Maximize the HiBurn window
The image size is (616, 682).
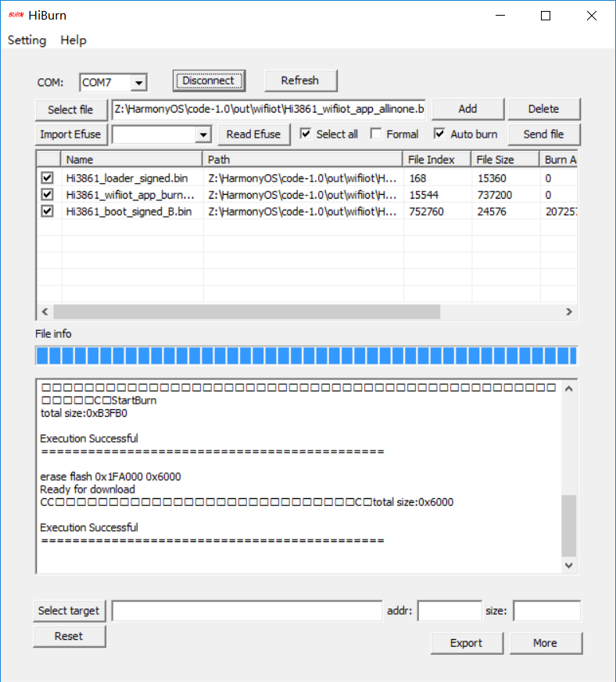tap(546, 16)
